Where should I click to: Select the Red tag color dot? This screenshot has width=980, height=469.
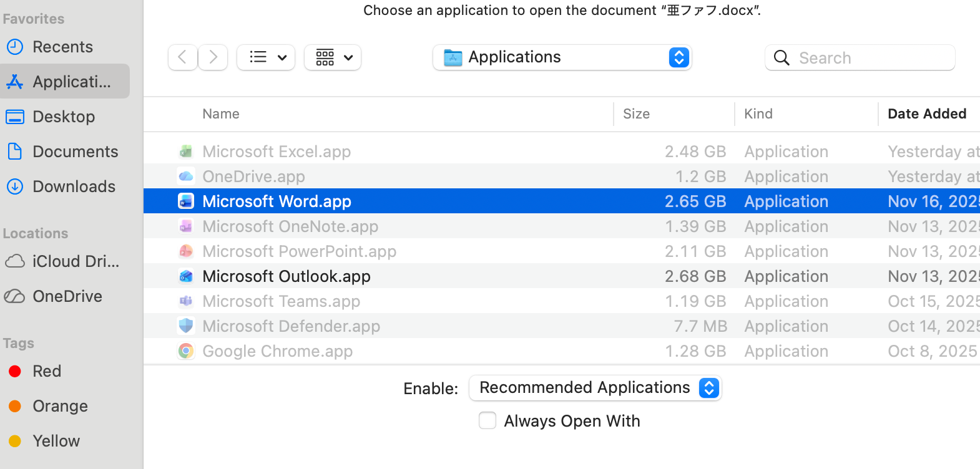pos(15,371)
